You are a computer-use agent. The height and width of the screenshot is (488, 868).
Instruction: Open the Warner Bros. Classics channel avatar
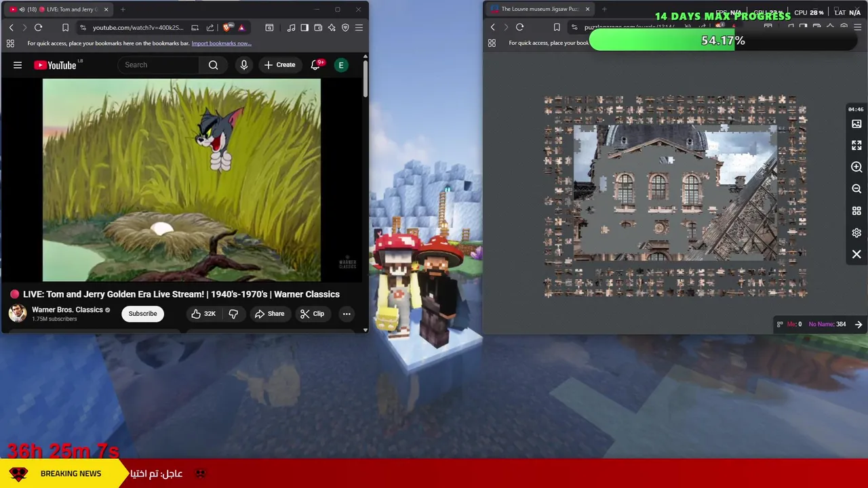(x=18, y=313)
